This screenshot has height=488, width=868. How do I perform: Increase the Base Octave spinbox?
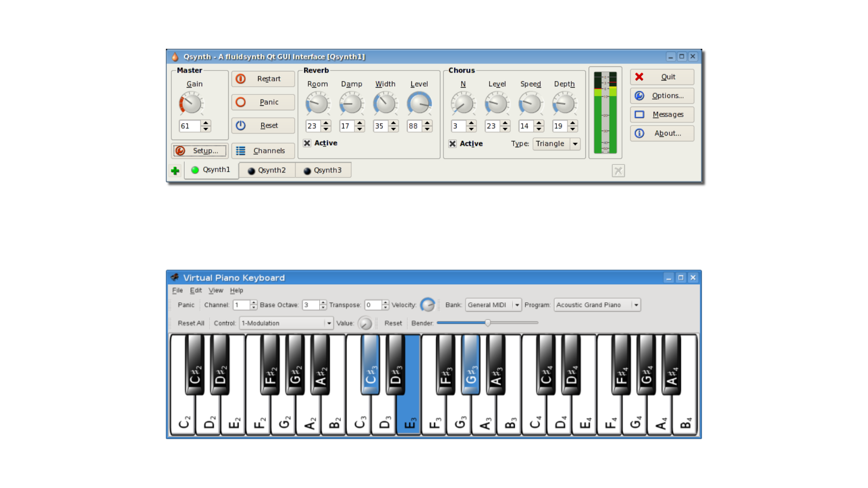323,302
